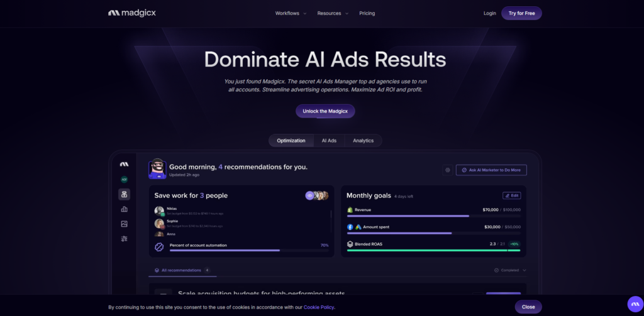Select the ADF account badge in sidebar

point(124,179)
